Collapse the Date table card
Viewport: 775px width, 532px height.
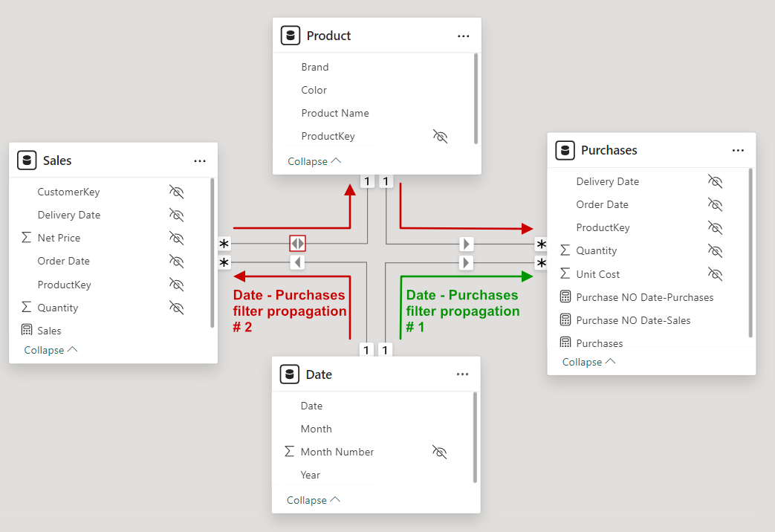point(314,500)
